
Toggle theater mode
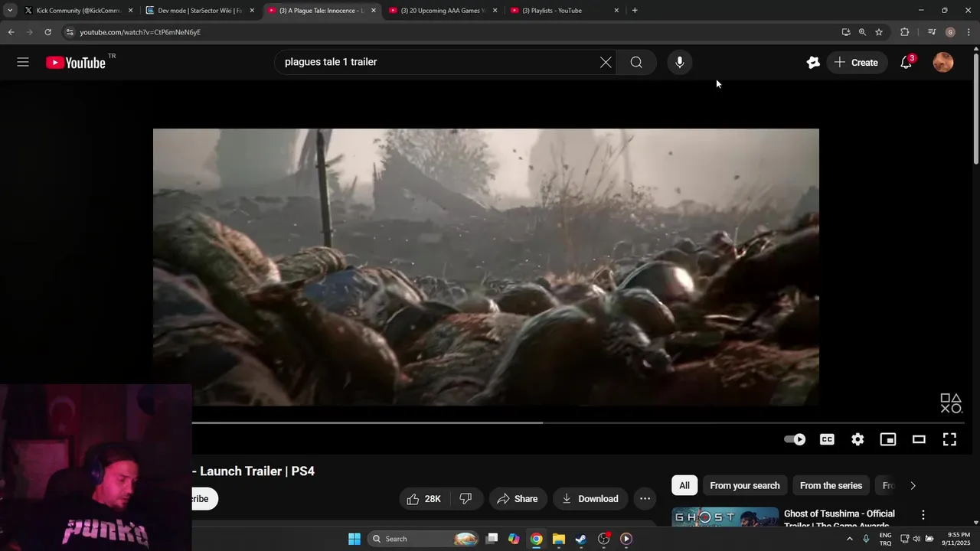tap(919, 439)
